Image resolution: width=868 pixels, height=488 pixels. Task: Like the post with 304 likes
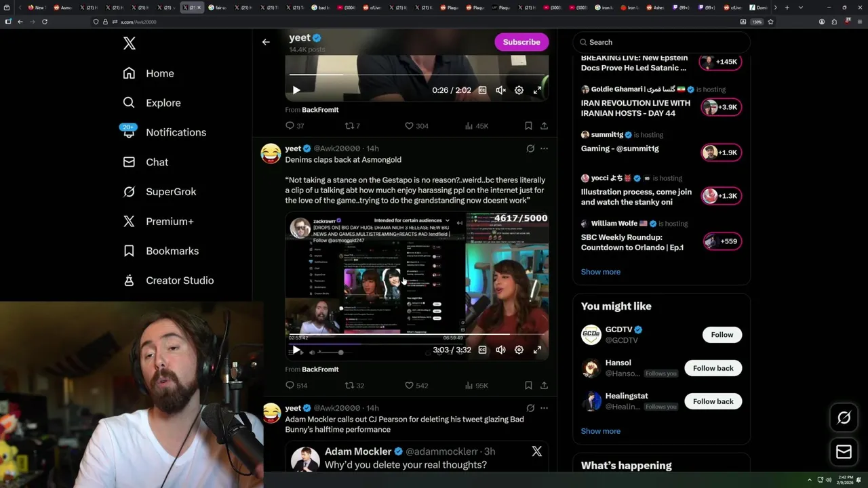pyautogui.click(x=416, y=126)
